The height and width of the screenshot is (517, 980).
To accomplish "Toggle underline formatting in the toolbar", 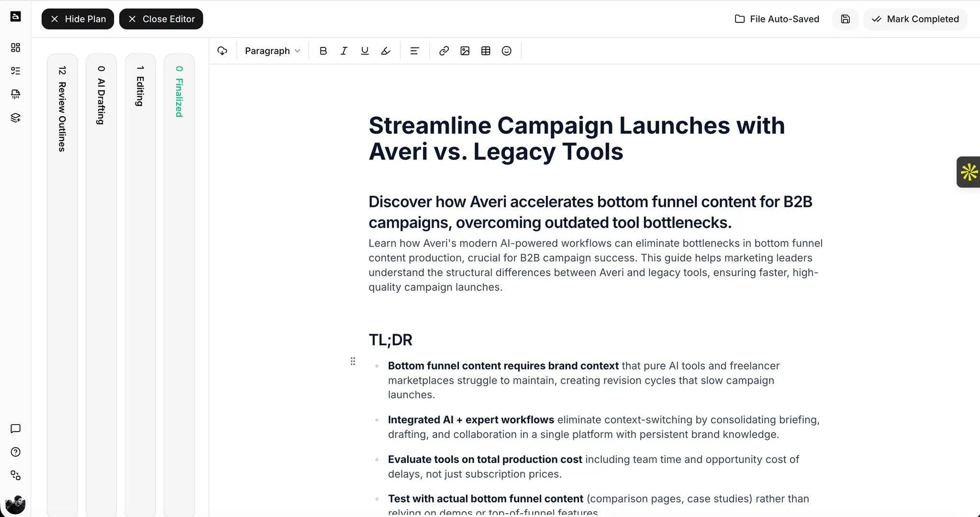I will coord(365,51).
